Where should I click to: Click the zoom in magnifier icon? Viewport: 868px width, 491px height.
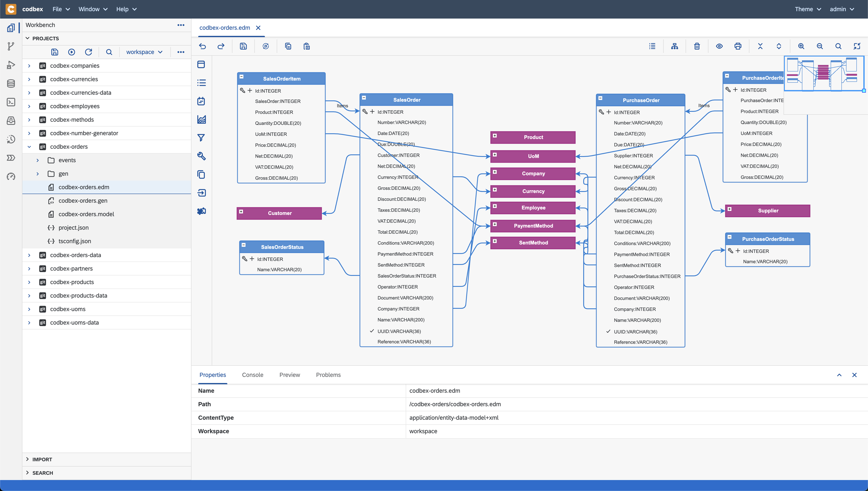(801, 46)
